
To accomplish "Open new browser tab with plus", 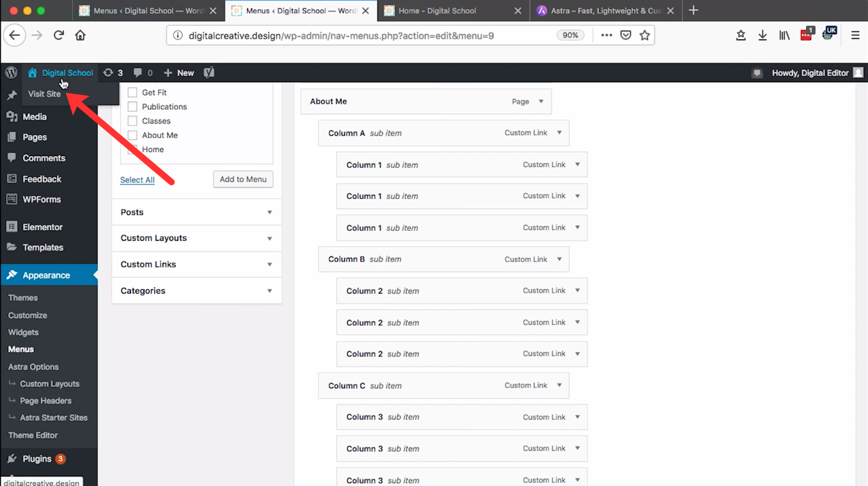I will (693, 10).
